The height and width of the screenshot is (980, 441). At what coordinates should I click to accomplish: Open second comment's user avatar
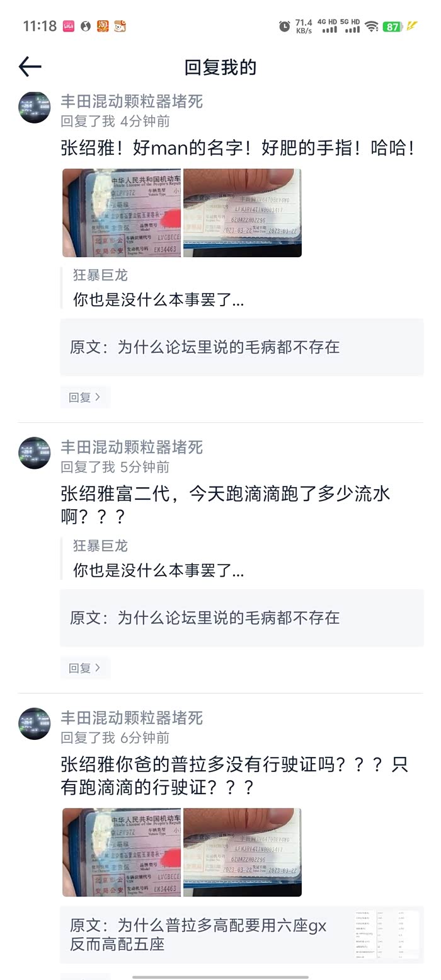tap(34, 453)
